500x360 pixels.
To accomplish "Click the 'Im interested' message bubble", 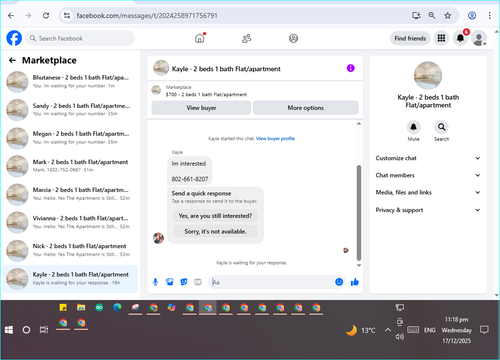I will (189, 171).
